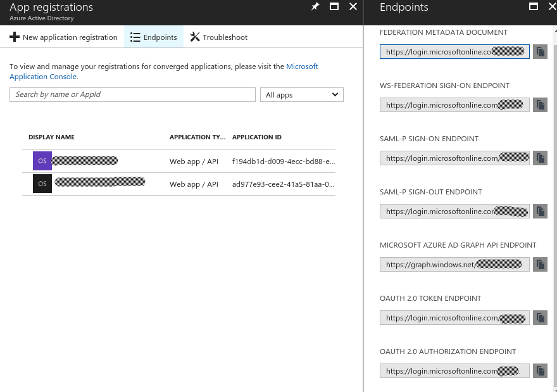Select application ID f194db1d-d009-4ecc-bd88-e...
The height and width of the screenshot is (392, 557).
284,161
